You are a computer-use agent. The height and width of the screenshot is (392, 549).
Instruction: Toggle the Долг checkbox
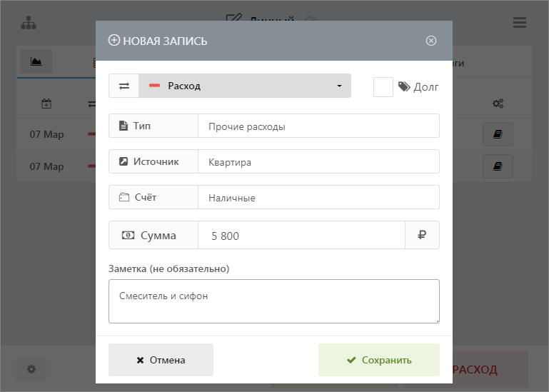tap(383, 87)
